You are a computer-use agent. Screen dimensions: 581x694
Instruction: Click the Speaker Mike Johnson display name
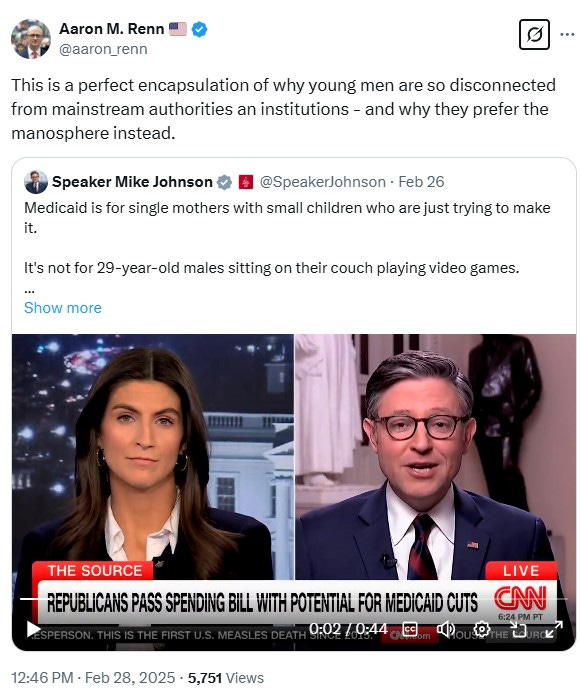click(132, 182)
